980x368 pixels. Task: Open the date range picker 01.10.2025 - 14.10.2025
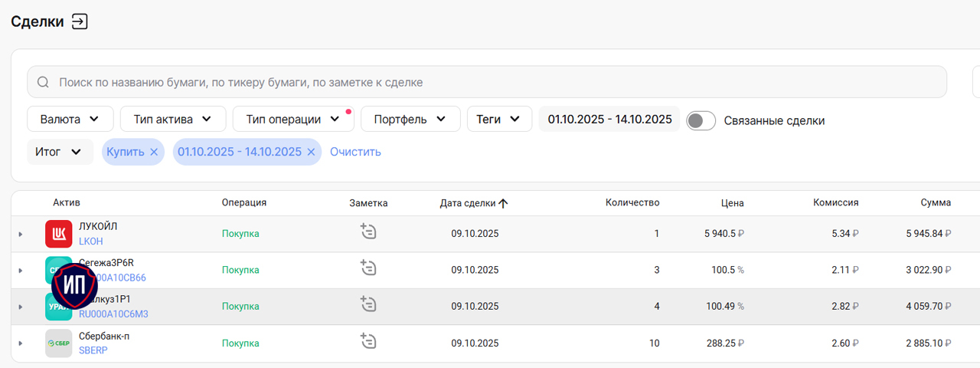[609, 119]
